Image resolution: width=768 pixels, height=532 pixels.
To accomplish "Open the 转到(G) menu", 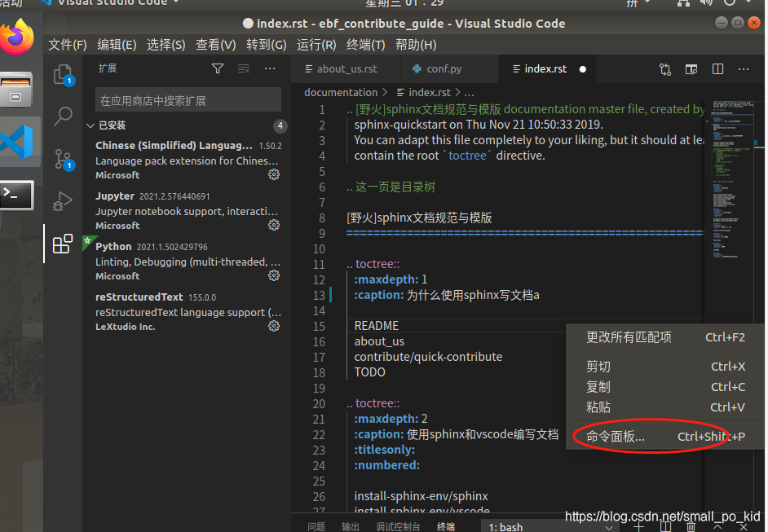I will coord(266,45).
